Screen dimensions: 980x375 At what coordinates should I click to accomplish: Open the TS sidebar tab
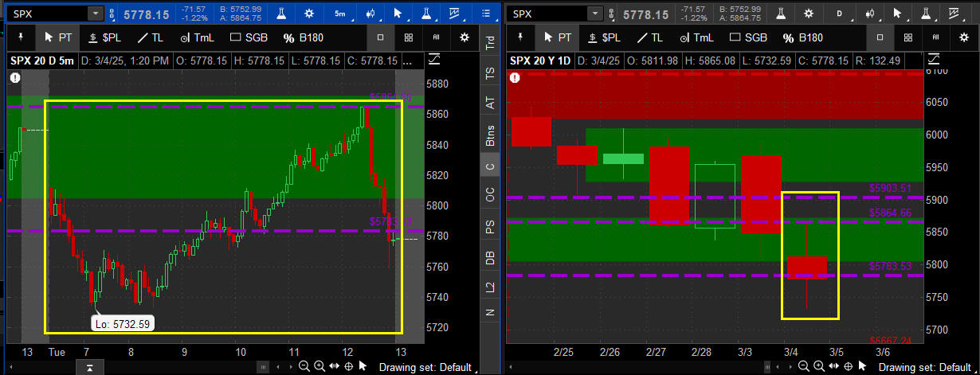489,72
